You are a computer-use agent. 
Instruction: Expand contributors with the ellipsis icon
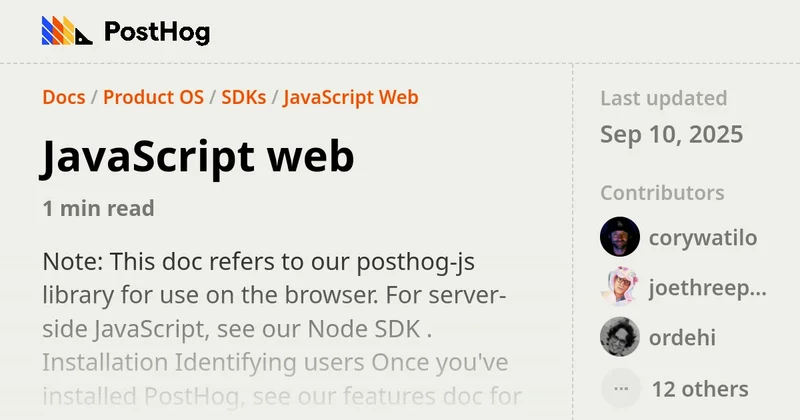[x=619, y=388]
